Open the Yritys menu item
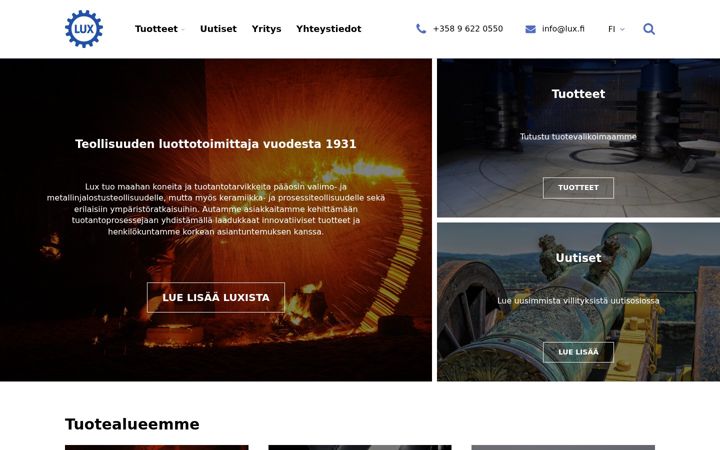 click(266, 29)
